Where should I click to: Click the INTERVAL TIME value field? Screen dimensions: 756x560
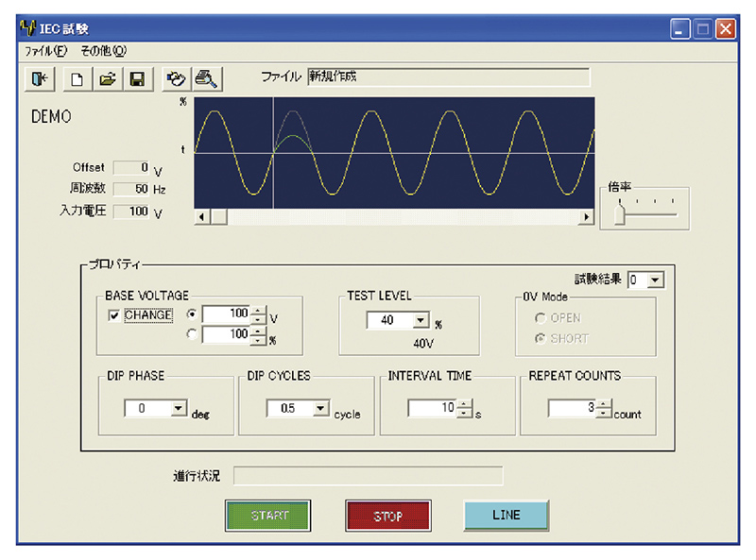click(x=433, y=408)
